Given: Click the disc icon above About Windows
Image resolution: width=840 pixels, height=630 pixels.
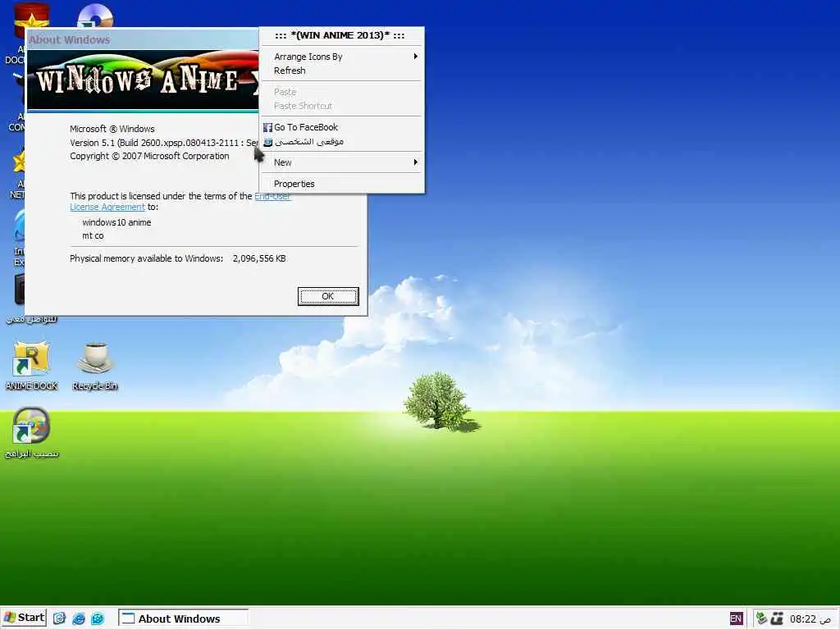Looking at the screenshot, I should pyautogui.click(x=95, y=15).
